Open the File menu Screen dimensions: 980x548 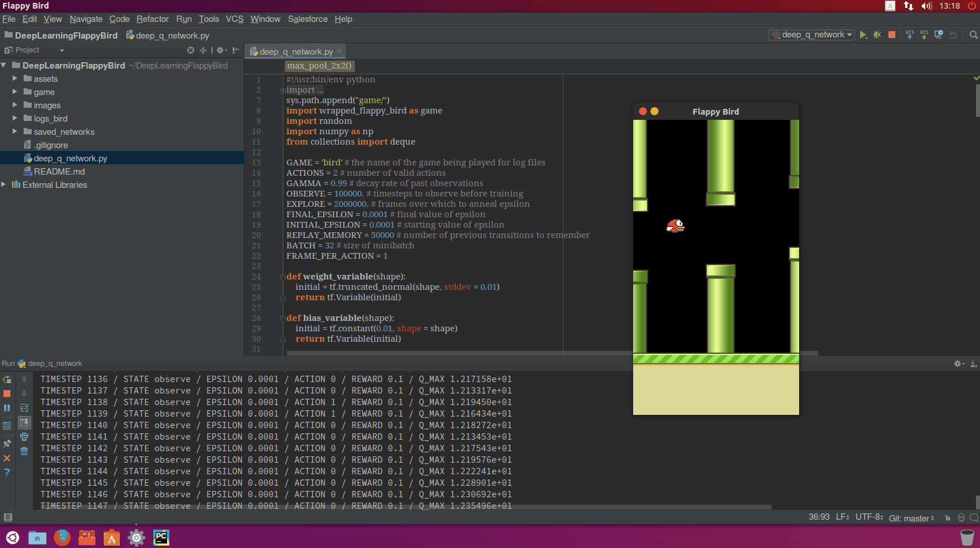9,19
